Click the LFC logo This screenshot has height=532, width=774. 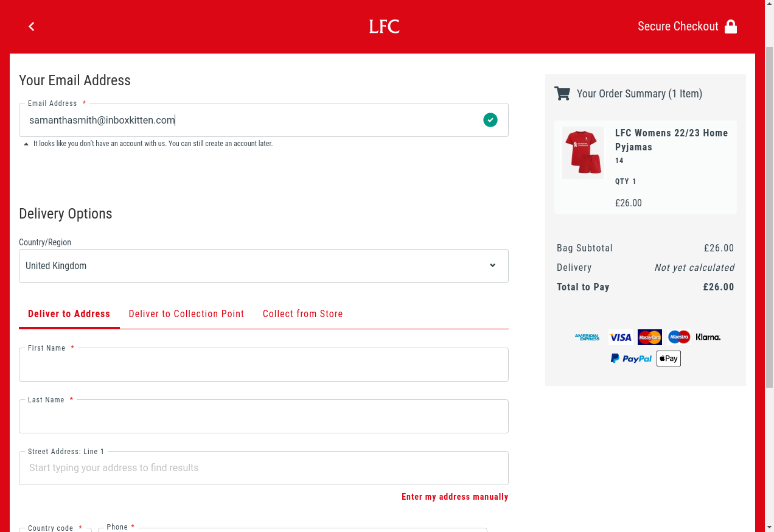[384, 26]
